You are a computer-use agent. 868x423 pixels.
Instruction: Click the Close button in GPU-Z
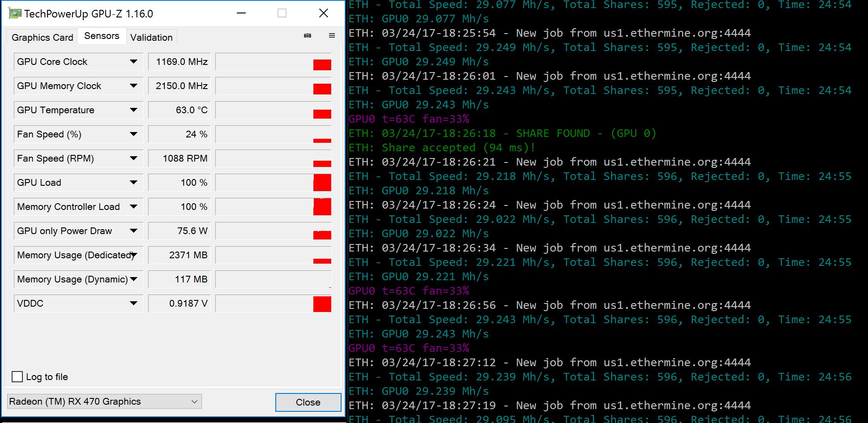pos(308,402)
